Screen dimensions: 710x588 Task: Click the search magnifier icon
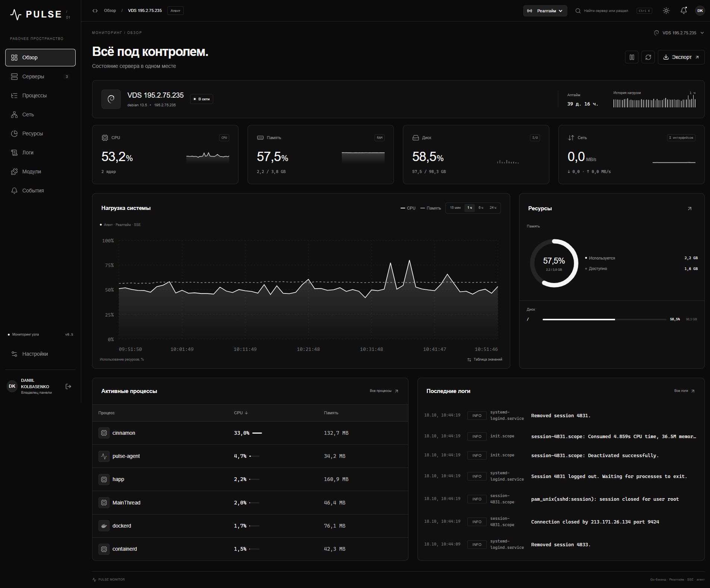(578, 11)
